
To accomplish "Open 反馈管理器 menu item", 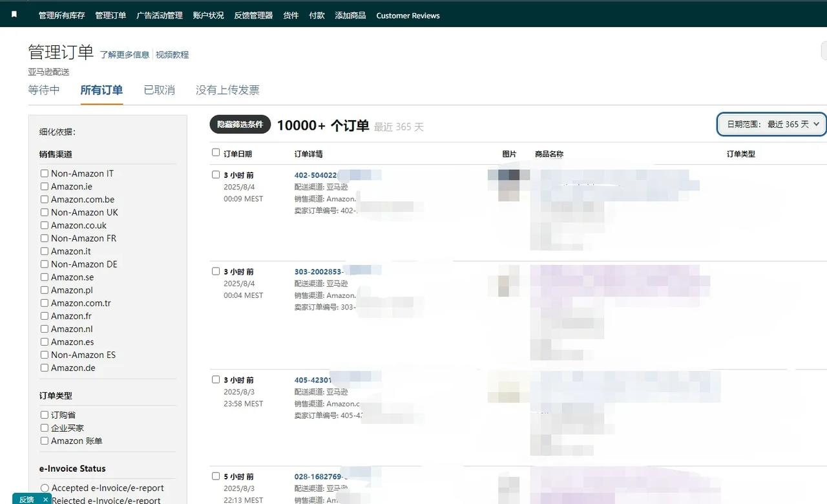I will click(253, 16).
